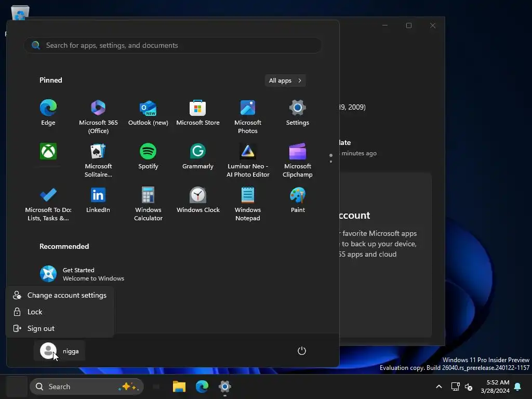Click the Start menu search box
Viewport: 532px width, 399px height.
tap(172, 45)
